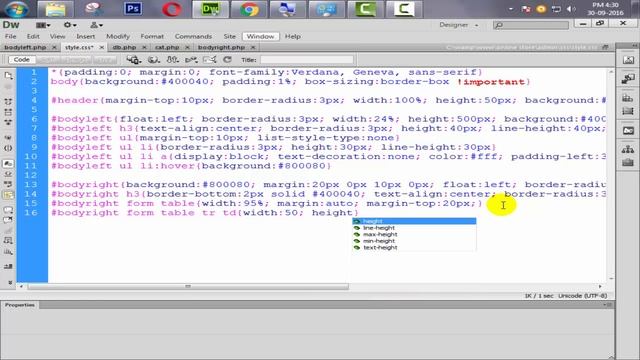Image resolution: width=640 pixels, height=360 pixels.
Task: Open the Extend Dreamweaver gear dropdown
Action: click(70, 25)
